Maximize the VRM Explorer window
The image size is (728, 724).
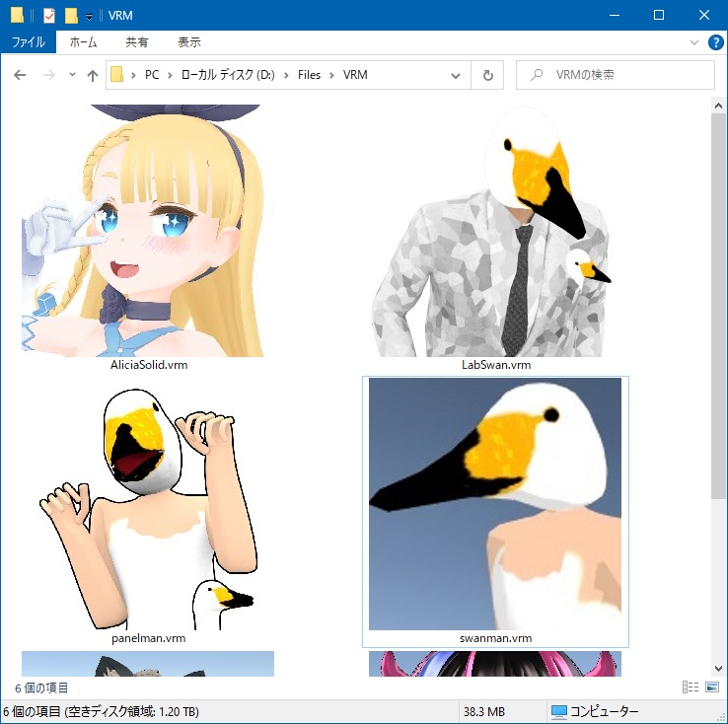click(x=659, y=16)
